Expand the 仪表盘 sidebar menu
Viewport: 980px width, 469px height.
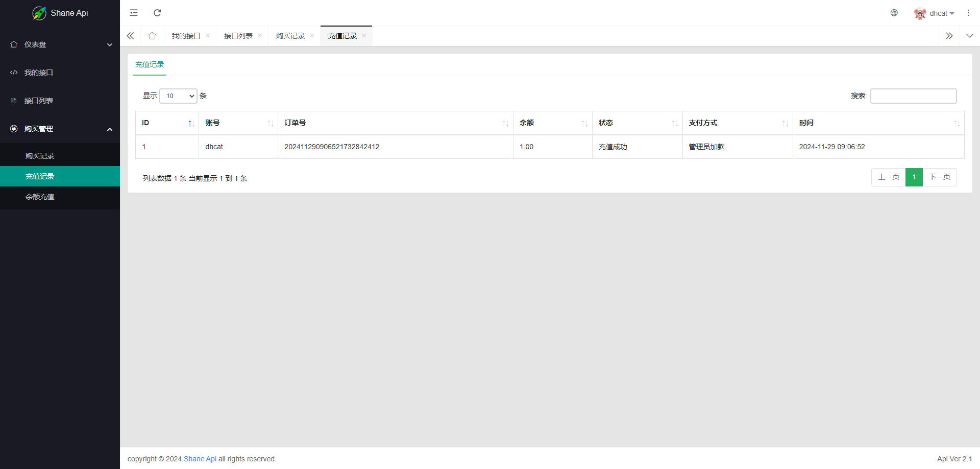pos(60,44)
